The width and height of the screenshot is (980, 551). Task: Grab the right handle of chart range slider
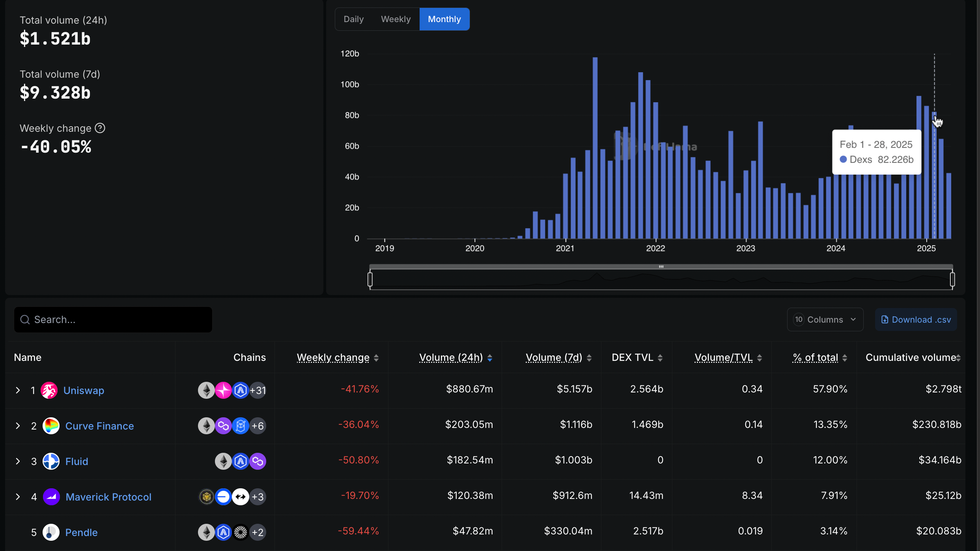(952, 279)
